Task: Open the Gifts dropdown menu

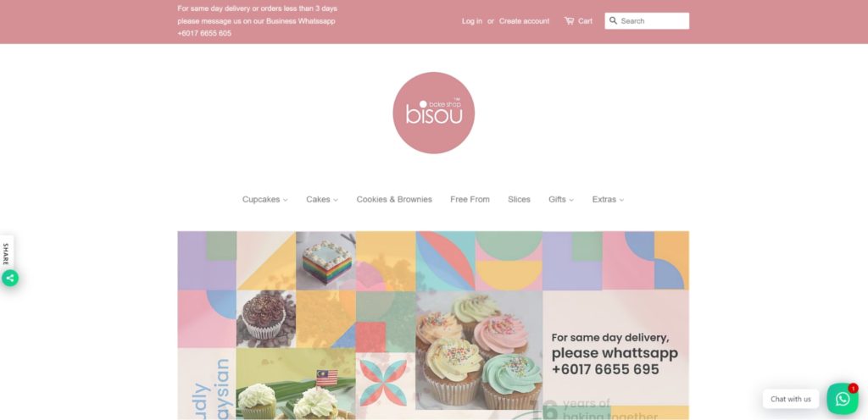Action: click(x=561, y=200)
